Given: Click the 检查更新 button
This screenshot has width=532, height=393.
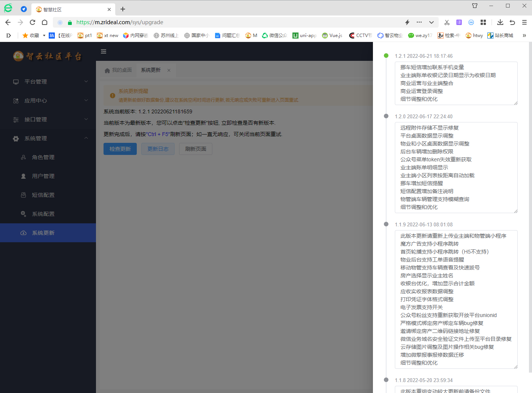Looking at the screenshot, I should pos(120,149).
